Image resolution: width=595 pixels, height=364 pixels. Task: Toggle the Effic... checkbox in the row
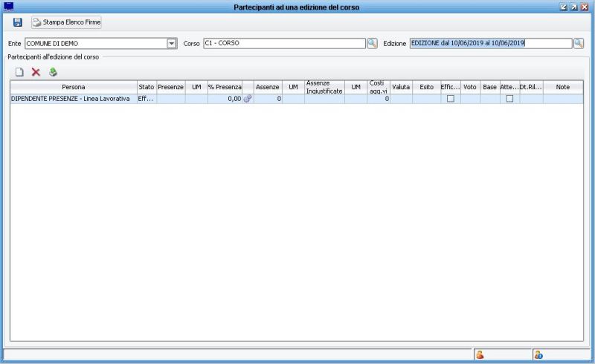[451, 99]
